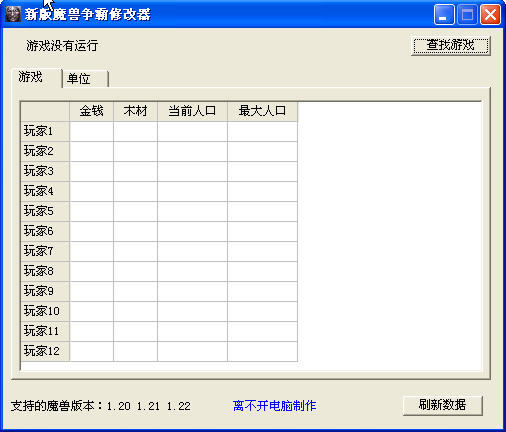
Task: Open the 离不开电脑制作 link
Action: pyautogui.click(x=274, y=406)
